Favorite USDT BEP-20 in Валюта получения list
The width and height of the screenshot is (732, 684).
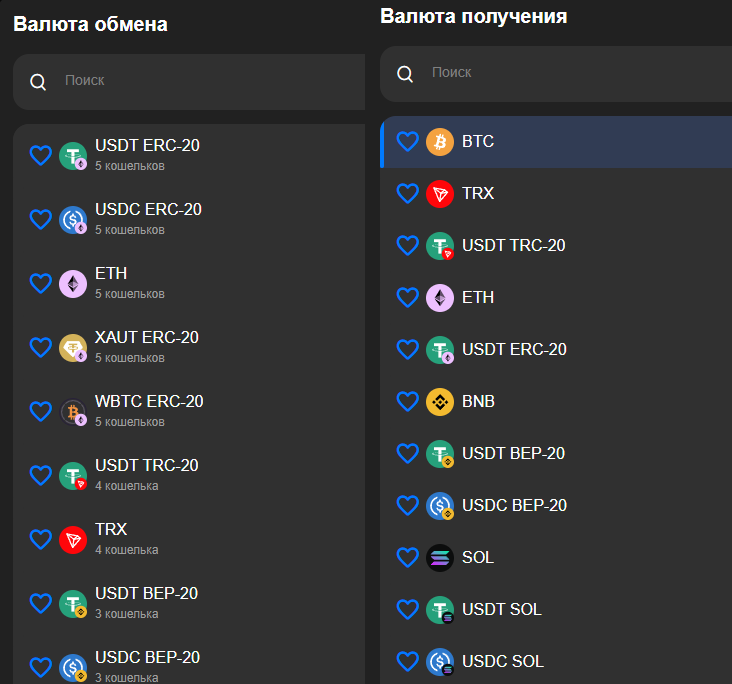click(x=408, y=453)
